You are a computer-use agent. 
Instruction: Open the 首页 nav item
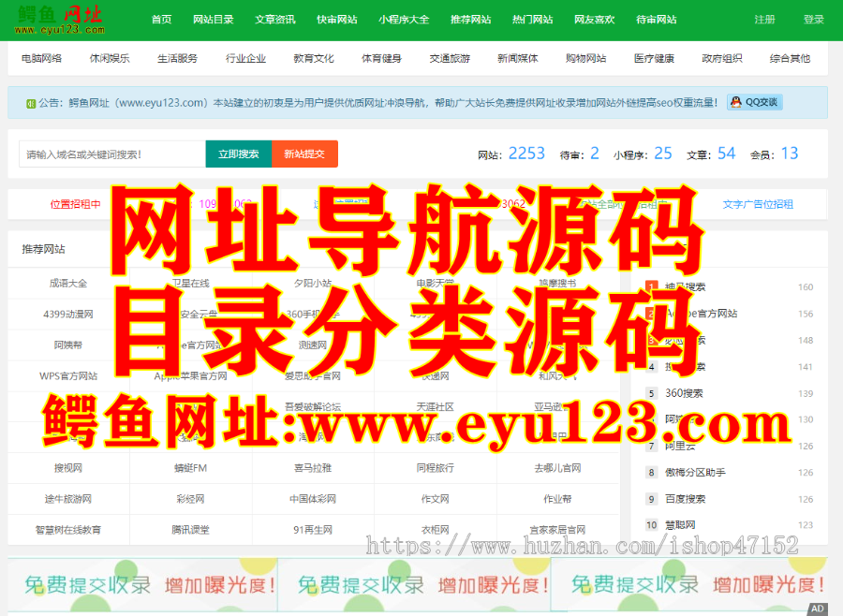162,20
